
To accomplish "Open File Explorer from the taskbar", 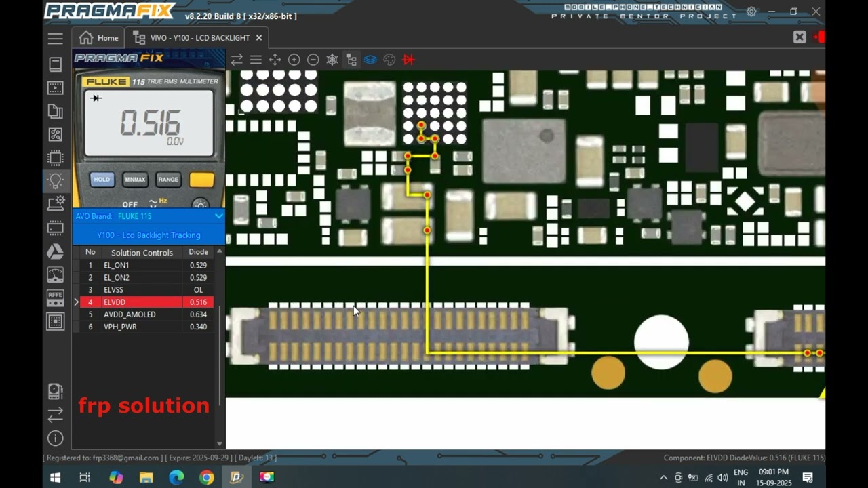I will point(146,477).
